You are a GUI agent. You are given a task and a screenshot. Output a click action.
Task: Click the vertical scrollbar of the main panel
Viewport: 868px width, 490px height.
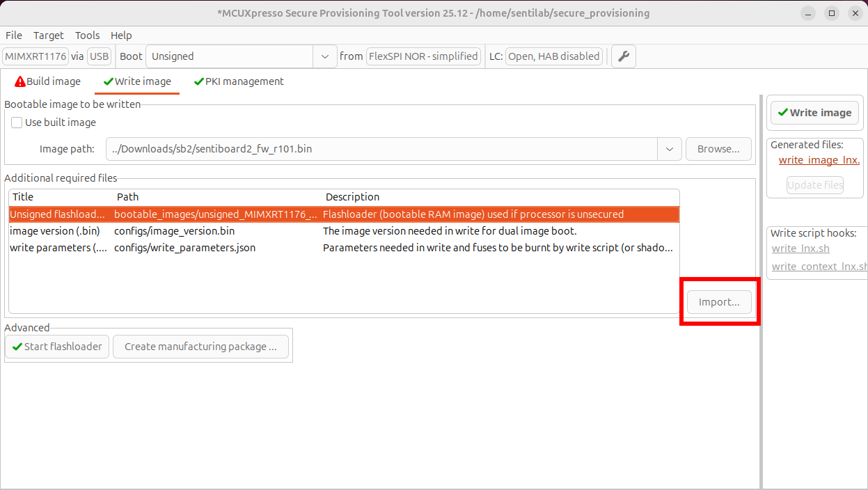point(760,291)
